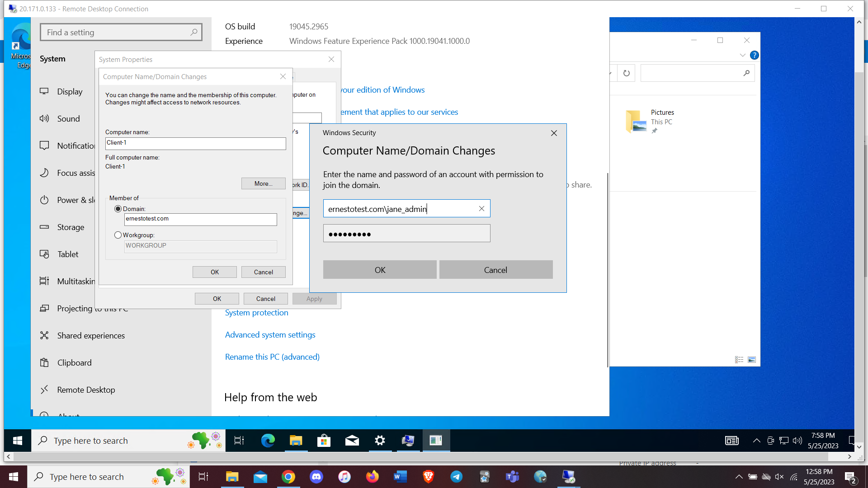Image resolution: width=868 pixels, height=488 pixels.
Task: Open Shared experiences settings page
Action: click(x=90, y=335)
